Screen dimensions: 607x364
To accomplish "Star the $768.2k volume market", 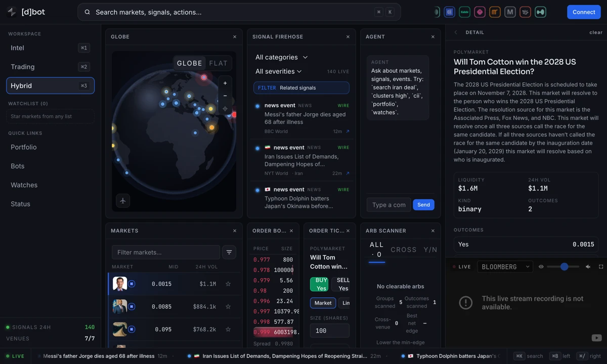I will [x=228, y=330].
